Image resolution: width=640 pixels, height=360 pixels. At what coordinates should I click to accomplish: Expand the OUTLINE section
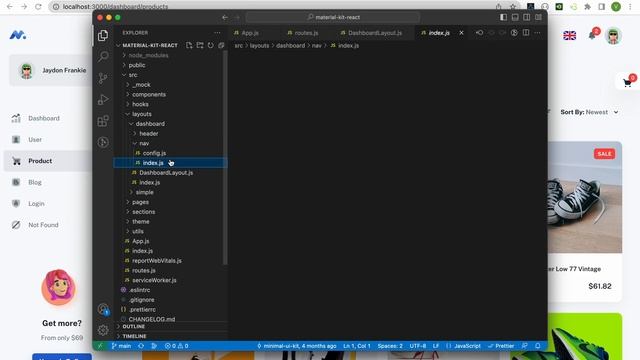coord(170,327)
